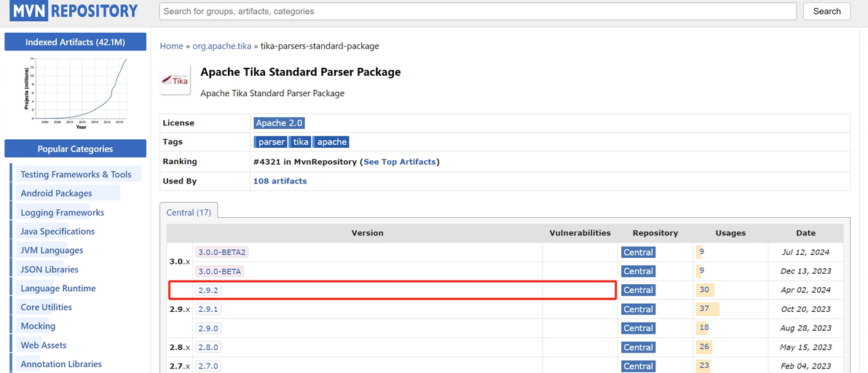Click Central repository badge for 2.9.1
The width and height of the screenshot is (868, 373).
[638, 309]
